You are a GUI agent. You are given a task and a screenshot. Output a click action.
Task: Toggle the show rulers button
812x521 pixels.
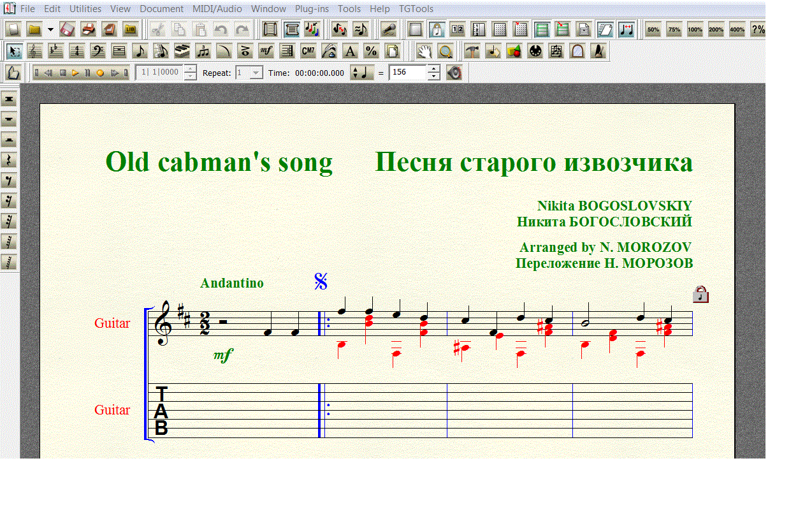(478, 29)
